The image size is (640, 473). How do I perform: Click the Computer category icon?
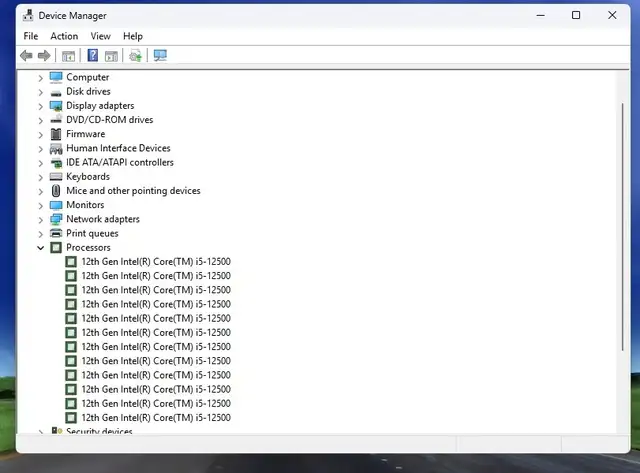click(x=56, y=77)
